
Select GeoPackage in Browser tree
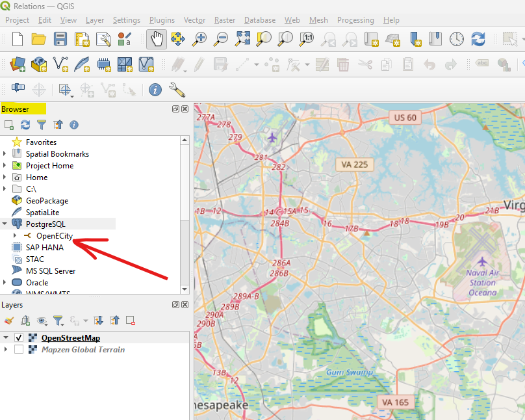click(47, 201)
